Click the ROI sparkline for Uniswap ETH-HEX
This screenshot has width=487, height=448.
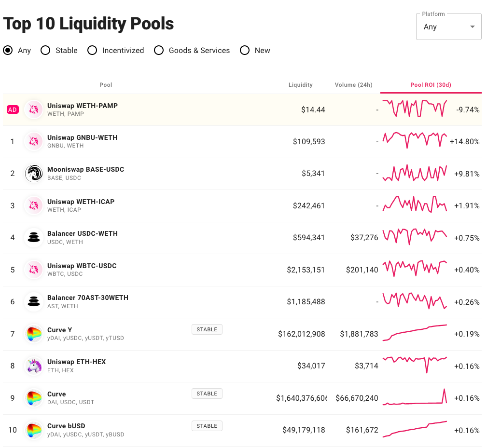coord(415,365)
